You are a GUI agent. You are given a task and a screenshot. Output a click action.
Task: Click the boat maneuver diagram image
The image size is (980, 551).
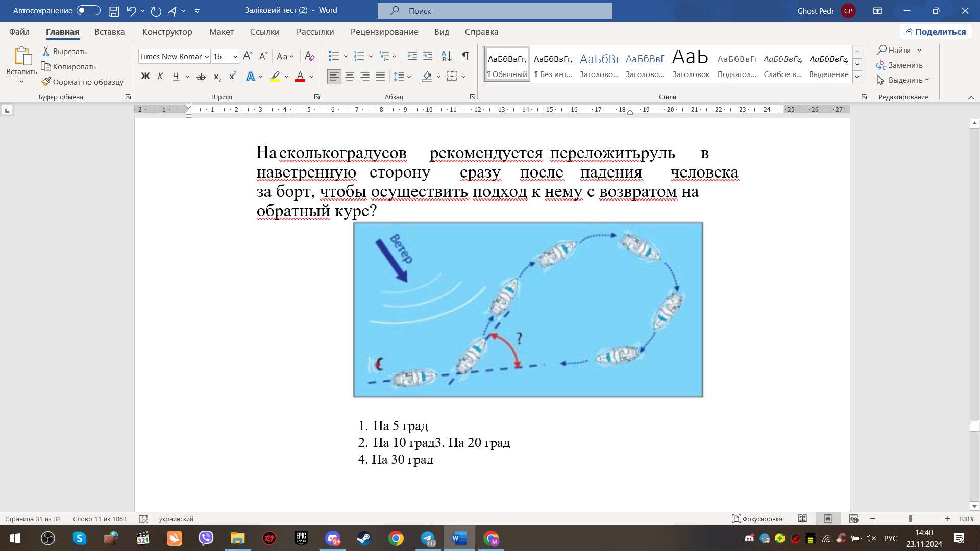point(528,310)
